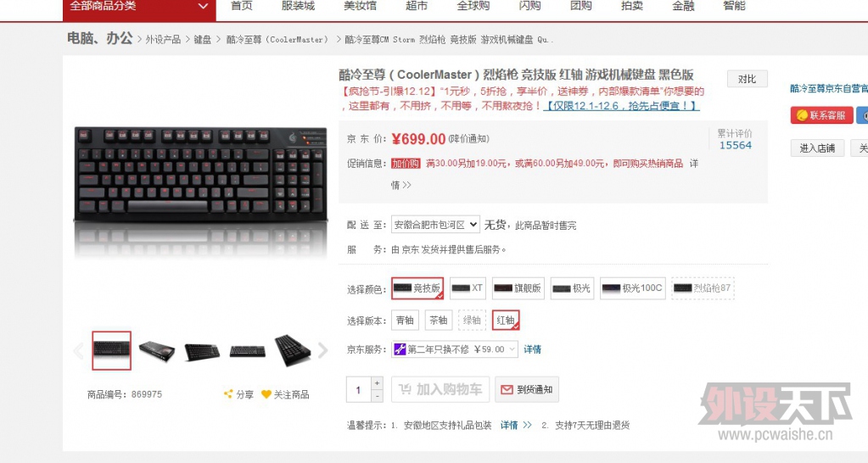
Task: Go to the 超市 navigation tab
Action: pyautogui.click(x=417, y=6)
